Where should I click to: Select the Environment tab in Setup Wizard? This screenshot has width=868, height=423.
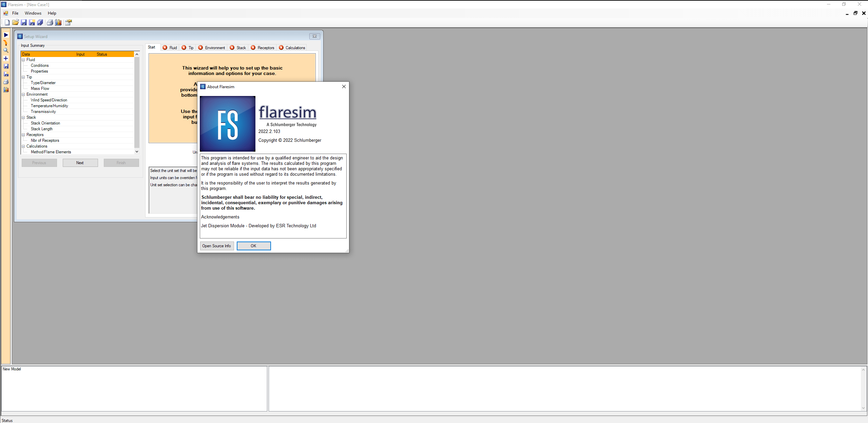coord(214,47)
